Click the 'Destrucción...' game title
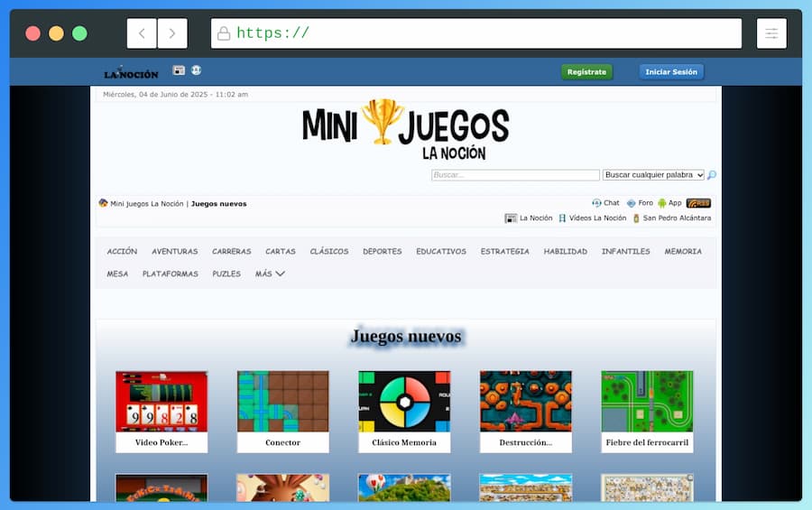The height and width of the screenshot is (510, 812). point(526,442)
